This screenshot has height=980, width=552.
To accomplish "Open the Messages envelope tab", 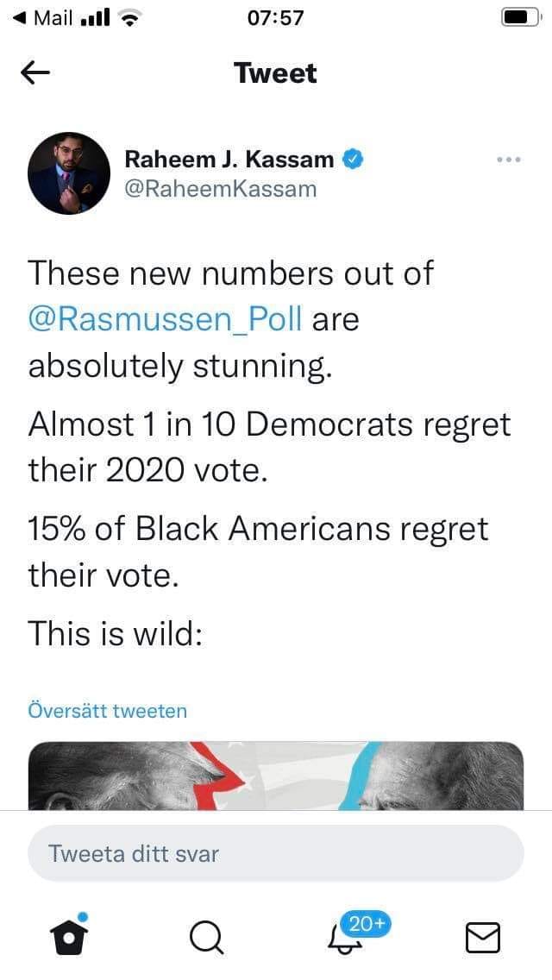I will point(482,937).
